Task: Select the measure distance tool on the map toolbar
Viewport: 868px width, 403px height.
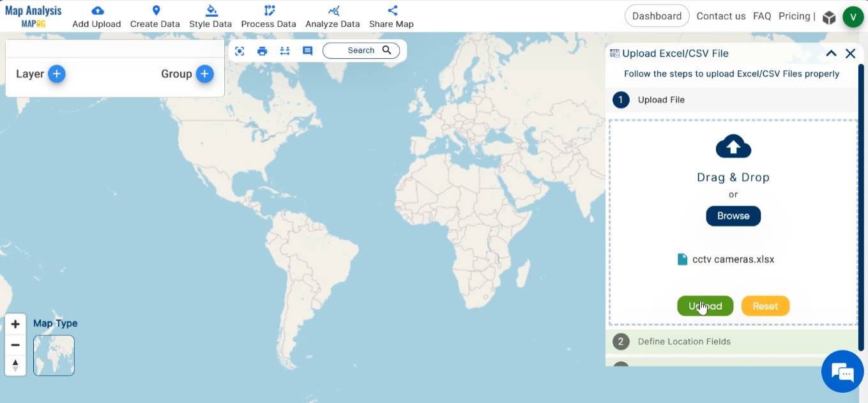Action: point(284,50)
